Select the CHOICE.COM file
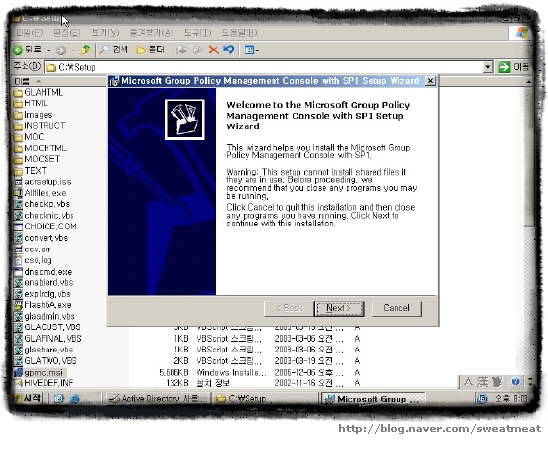 pos(45,226)
